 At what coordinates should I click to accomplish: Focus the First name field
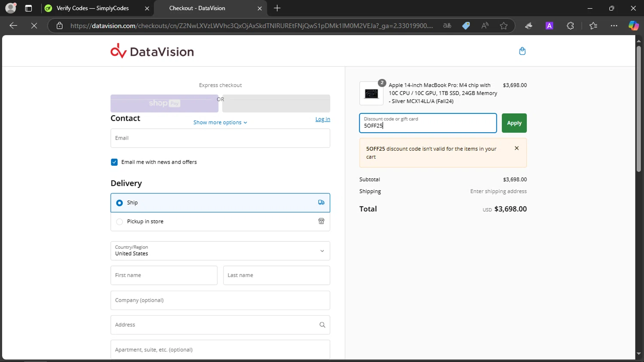pos(164,275)
